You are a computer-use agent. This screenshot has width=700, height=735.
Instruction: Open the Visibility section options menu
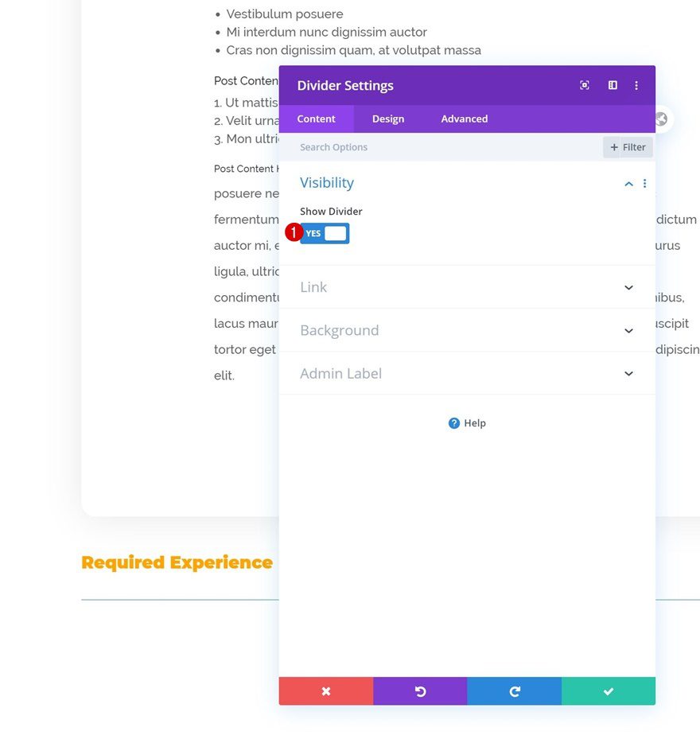pyautogui.click(x=644, y=183)
